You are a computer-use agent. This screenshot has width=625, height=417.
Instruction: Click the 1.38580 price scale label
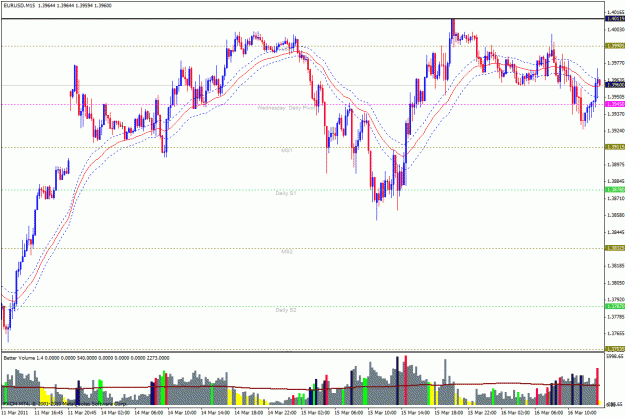pyautogui.click(x=616, y=215)
